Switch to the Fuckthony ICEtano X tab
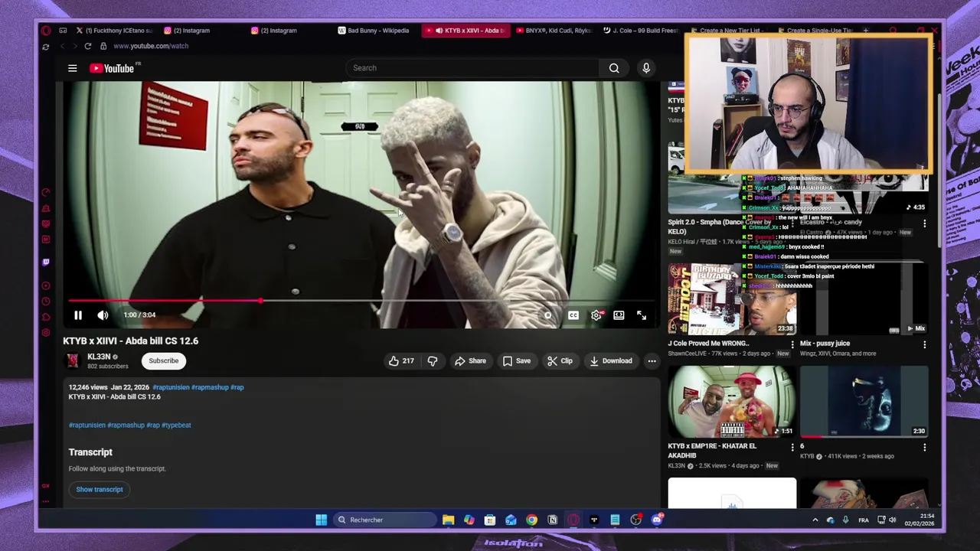This screenshot has width=980, height=551. tap(115, 31)
